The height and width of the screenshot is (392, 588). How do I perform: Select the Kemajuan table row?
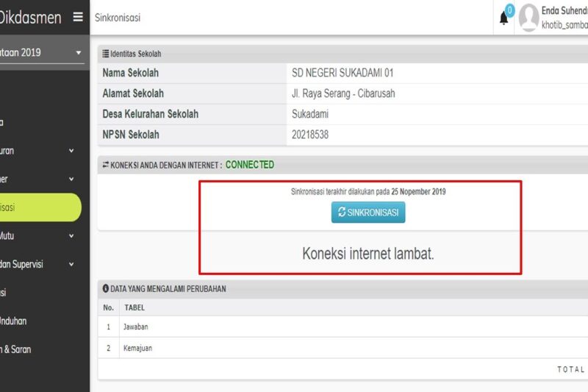(x=343, y=348)
